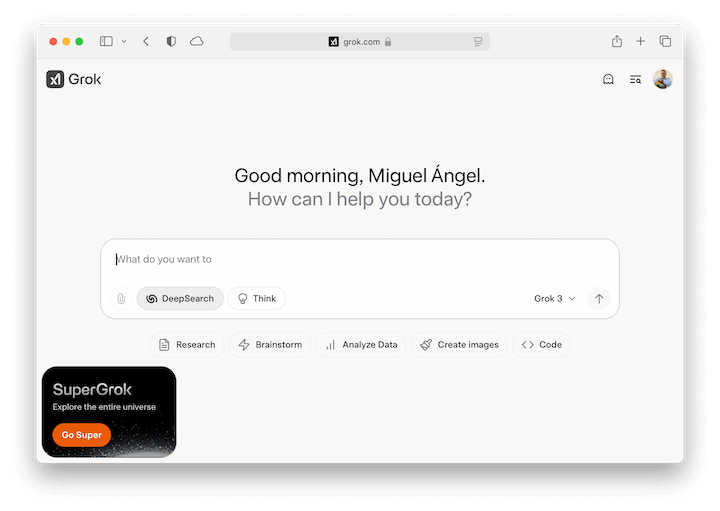The image size is (720, 511).
Task: Open private chat ghost icon
Action: point(608,79)
